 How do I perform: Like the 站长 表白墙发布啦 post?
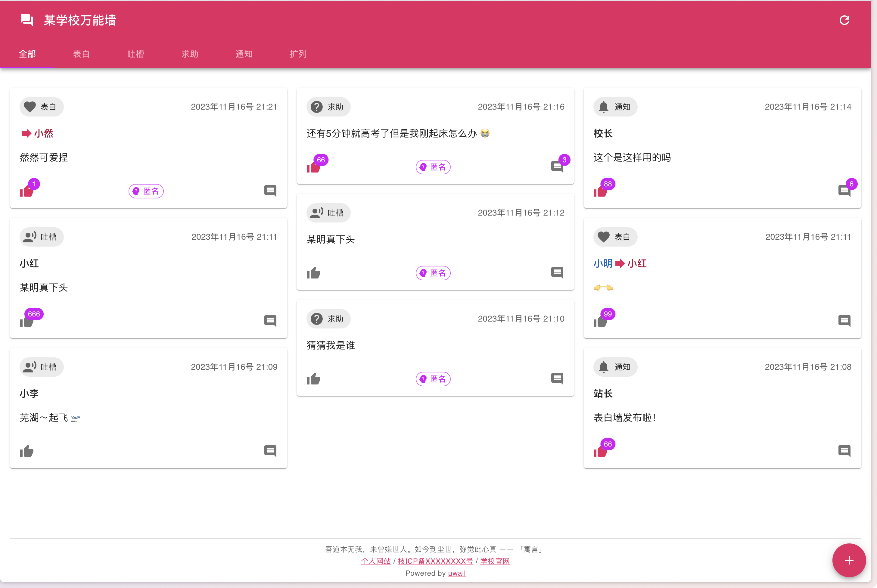click(600, 452)
